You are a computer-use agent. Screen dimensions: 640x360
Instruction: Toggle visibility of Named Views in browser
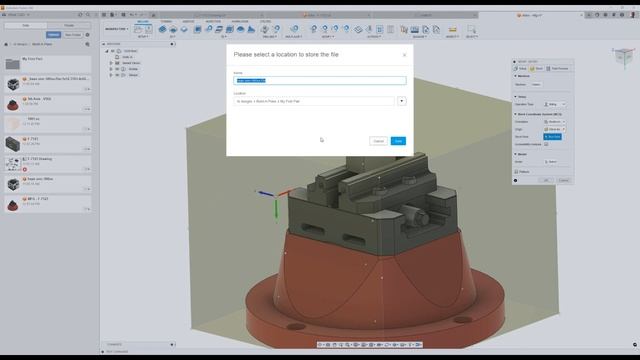[x=117, y=63]
